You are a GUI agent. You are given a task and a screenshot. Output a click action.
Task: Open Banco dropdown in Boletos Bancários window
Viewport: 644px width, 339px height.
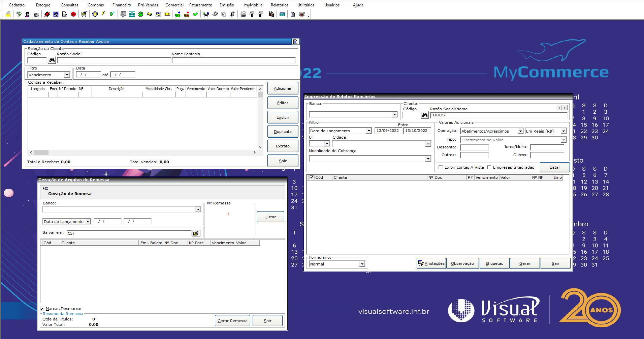[x=394, y=115]
